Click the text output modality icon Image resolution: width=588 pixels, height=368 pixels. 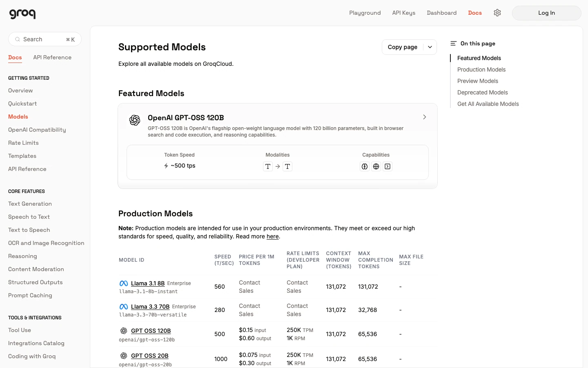pyautogui.click(x=287, y=166)
